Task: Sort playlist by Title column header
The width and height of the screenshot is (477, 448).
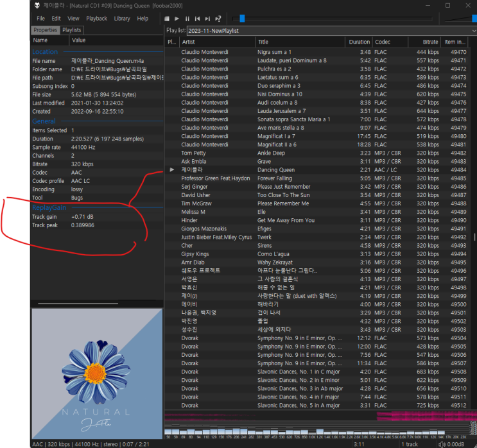Action: click(x=300, y=42)
